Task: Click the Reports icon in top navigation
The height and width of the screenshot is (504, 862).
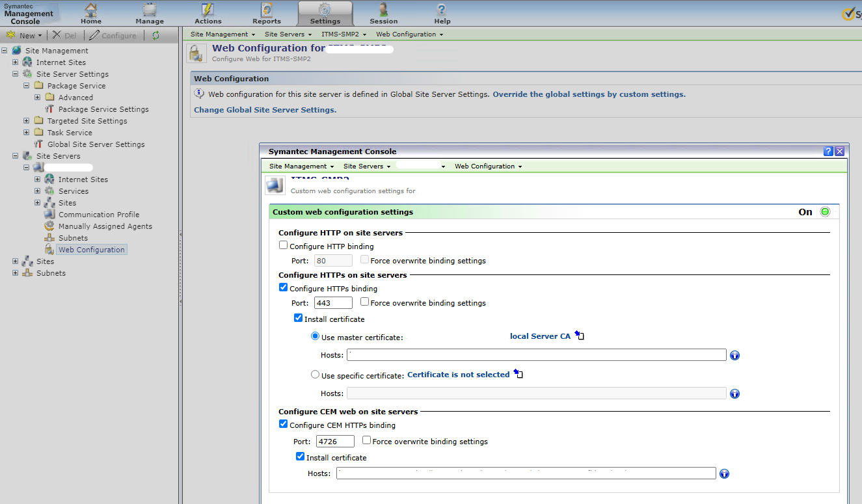Action: (x=267, y=10)
